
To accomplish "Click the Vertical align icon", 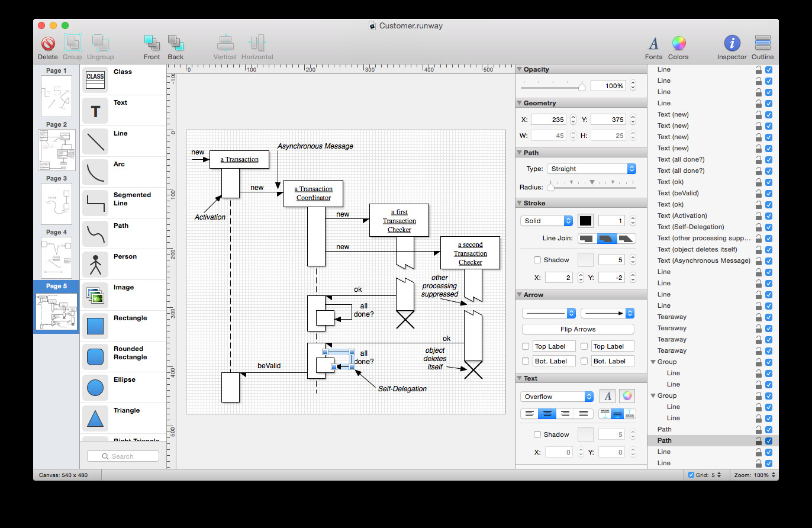I will (225, 43).
